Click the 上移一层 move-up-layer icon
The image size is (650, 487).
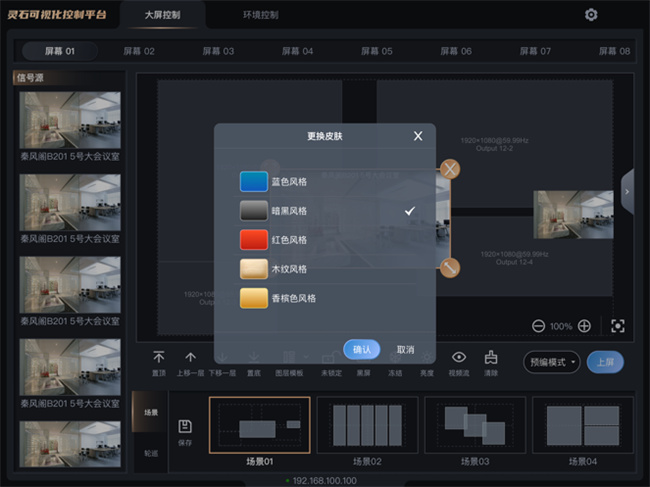pos(190,357)
